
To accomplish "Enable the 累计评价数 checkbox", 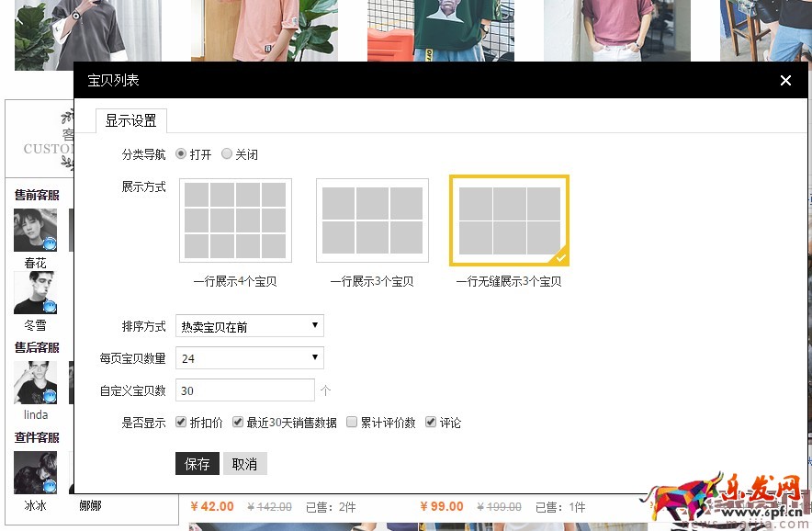I will click(x=352, y=422).
